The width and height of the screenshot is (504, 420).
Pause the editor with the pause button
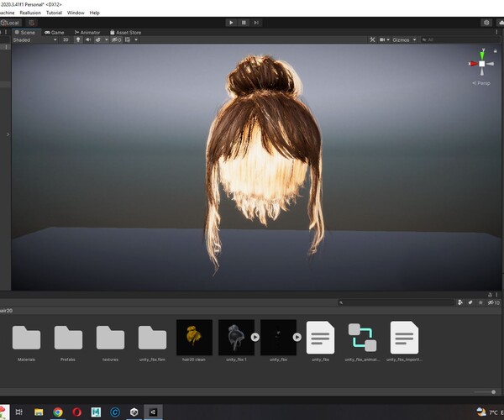tap(244, 23)
